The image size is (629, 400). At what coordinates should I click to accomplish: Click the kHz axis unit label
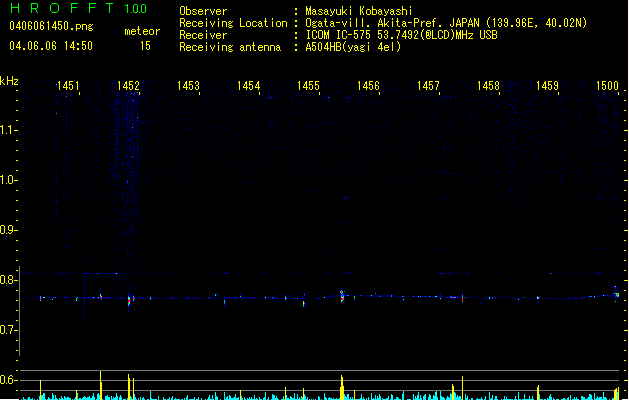9,81
